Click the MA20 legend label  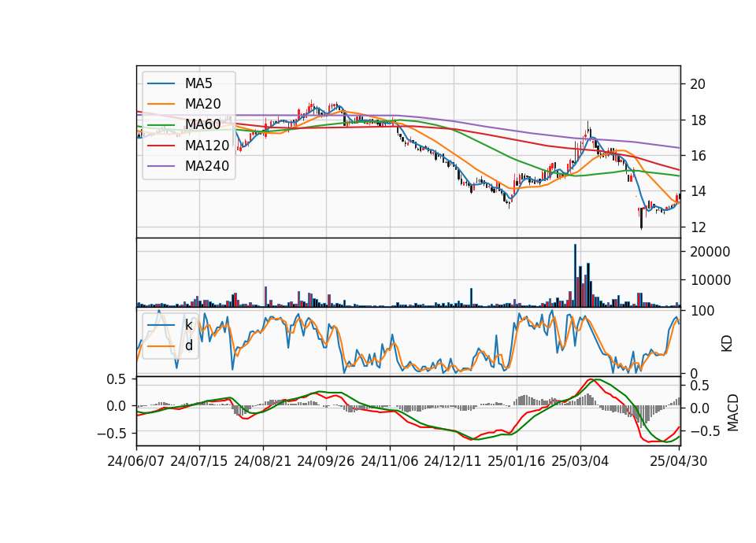202,104
